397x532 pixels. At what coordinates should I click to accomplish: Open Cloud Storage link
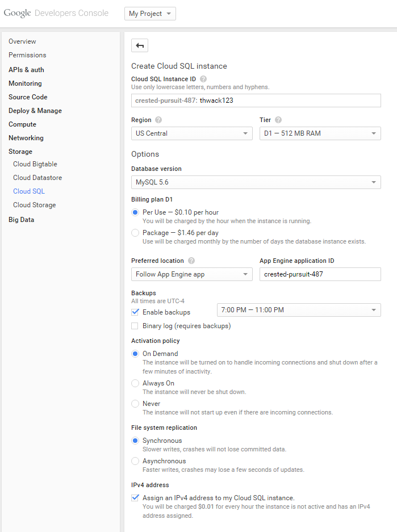pyautogui.click(x=35, y=205)
